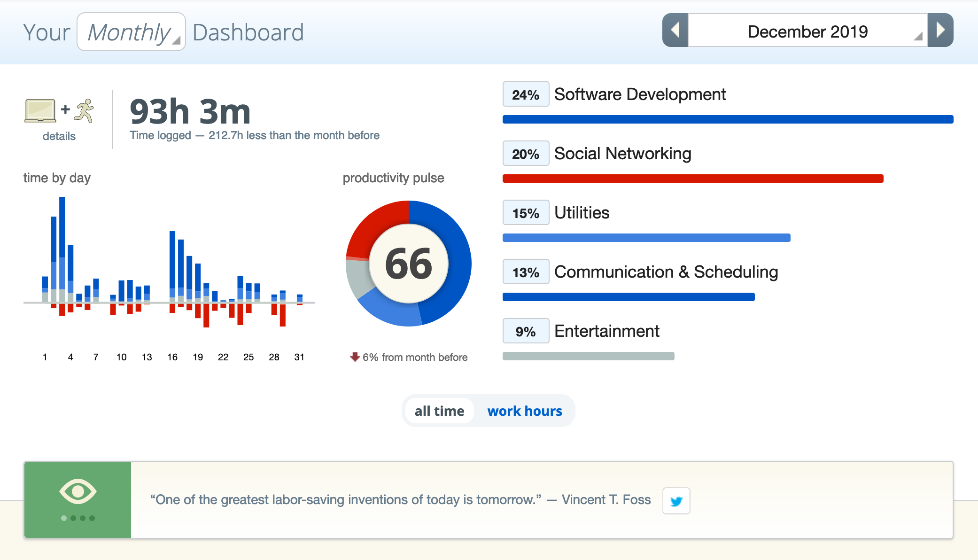
Task: Click the laptop computer icon
Action: [40, 111]
